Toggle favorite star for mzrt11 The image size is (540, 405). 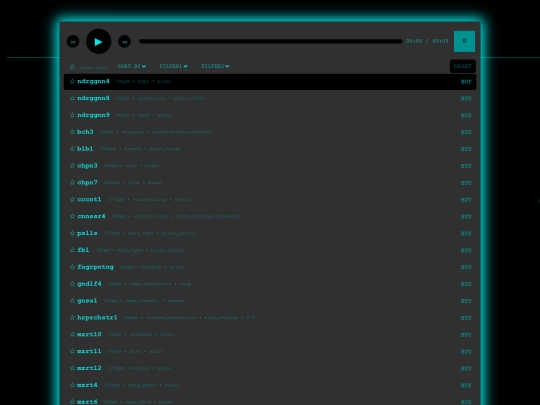72,351
